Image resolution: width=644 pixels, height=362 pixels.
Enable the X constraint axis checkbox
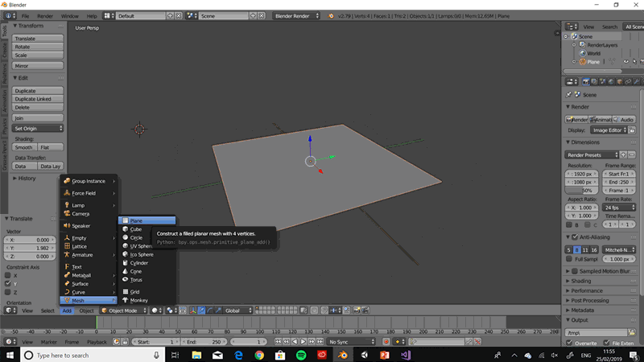pos(9,275)
